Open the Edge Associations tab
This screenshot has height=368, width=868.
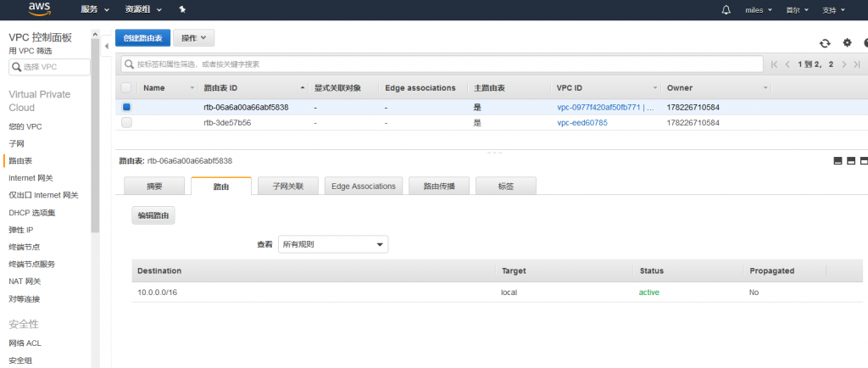click(363, 187)
